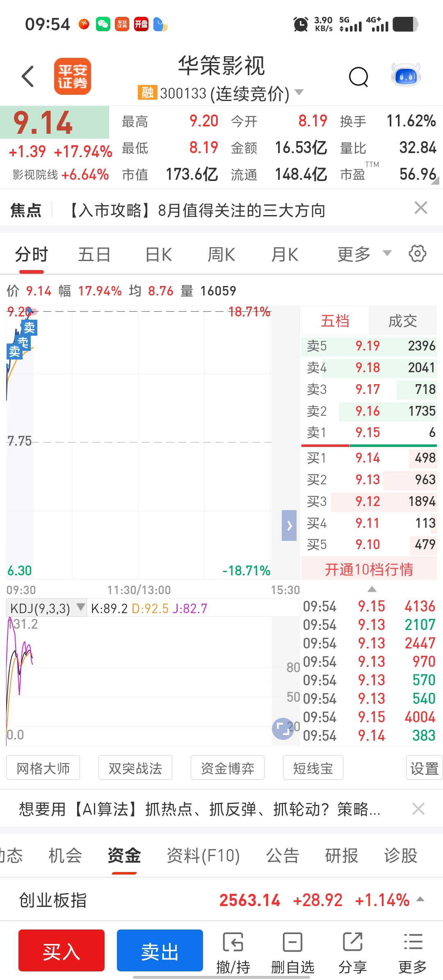
Task: Expand quote details corner triangle
Action: [x=435, y=180]
